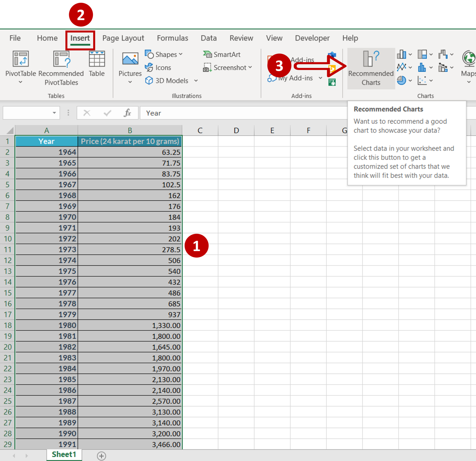The height and width of the screenshot is (461, 476).
Task: Insert a SmartArt graphic
Action: [222, 54]
